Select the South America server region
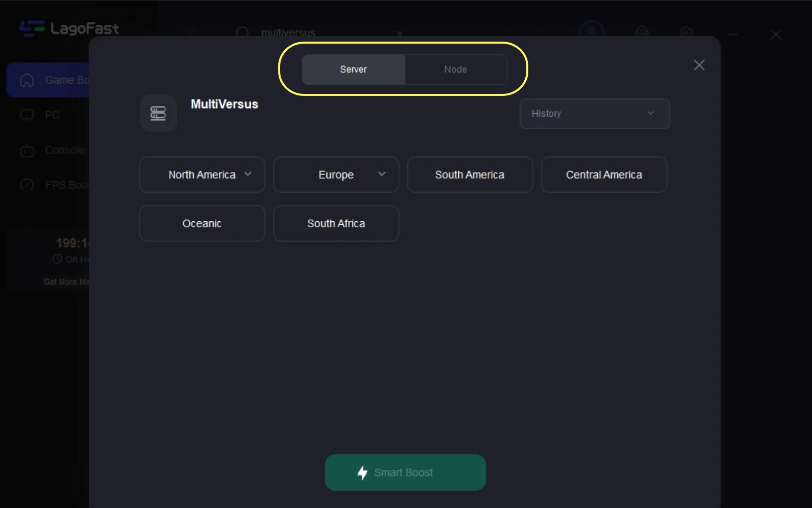 pos(469,175)
